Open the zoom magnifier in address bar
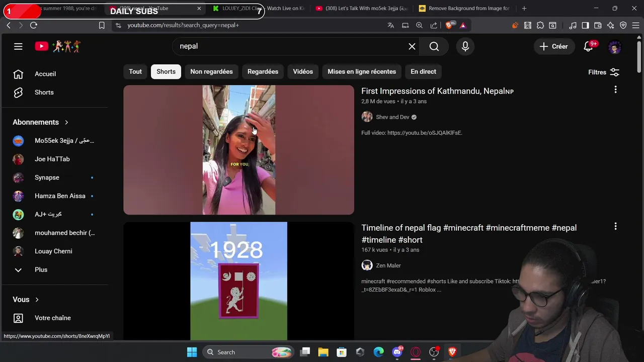This screenshot has height=362, width=644. click(x=419, y=25)
